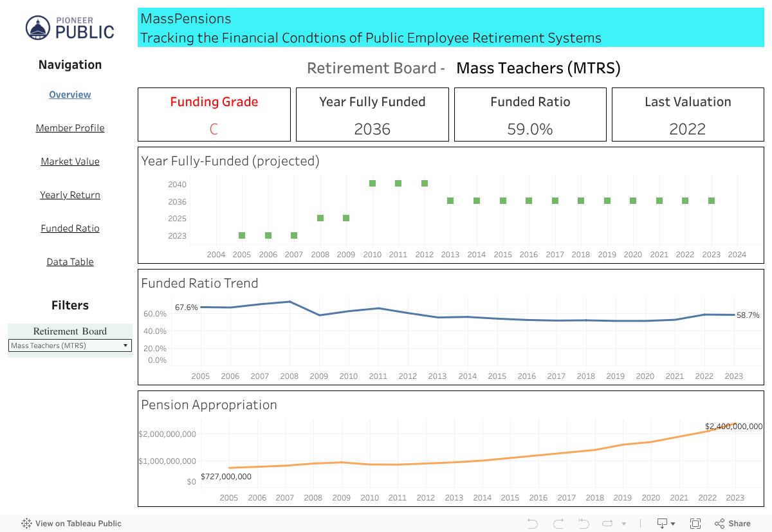
Task: Click the undo icon in bottom toolbar
Action: (x=533, y=524)
